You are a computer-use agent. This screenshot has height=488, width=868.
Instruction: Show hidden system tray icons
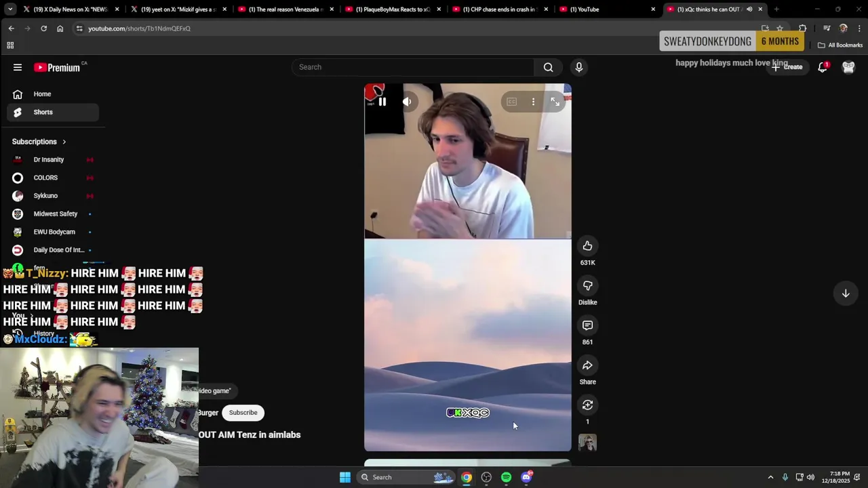(770, 477)
